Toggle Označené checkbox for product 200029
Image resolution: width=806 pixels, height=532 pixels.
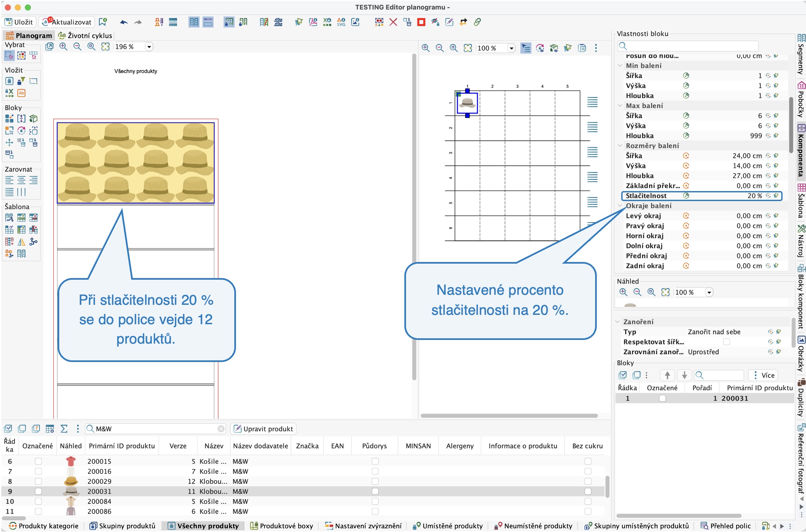(38, 481)
